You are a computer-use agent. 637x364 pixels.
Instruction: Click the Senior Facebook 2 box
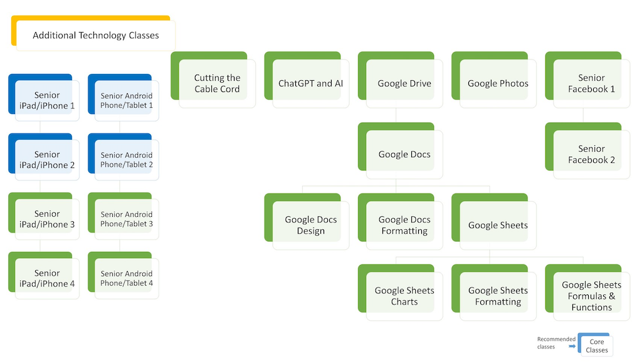click(x=587, y=151)
